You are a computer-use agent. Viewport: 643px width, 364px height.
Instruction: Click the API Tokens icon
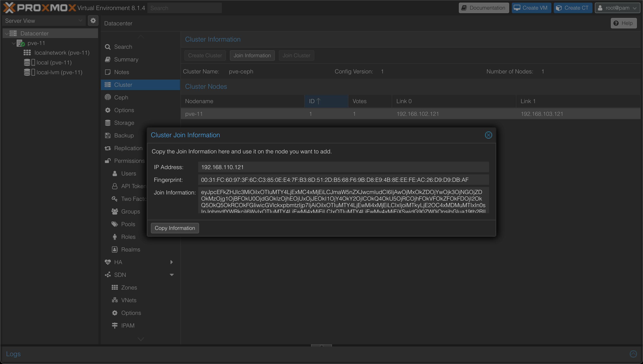(115, 186)
